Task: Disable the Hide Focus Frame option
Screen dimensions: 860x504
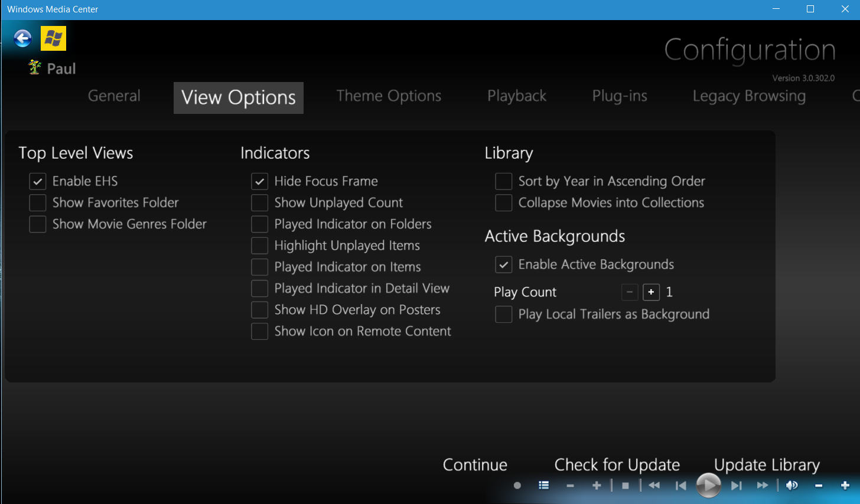Action: pyautogui.click(x=259, y=181)
